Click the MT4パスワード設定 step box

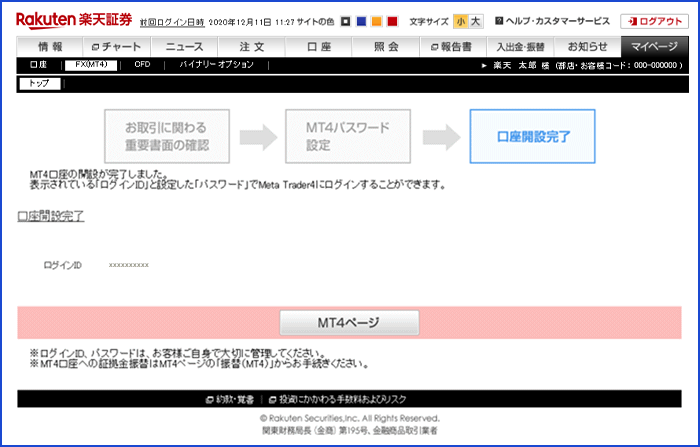coord(348,136)
